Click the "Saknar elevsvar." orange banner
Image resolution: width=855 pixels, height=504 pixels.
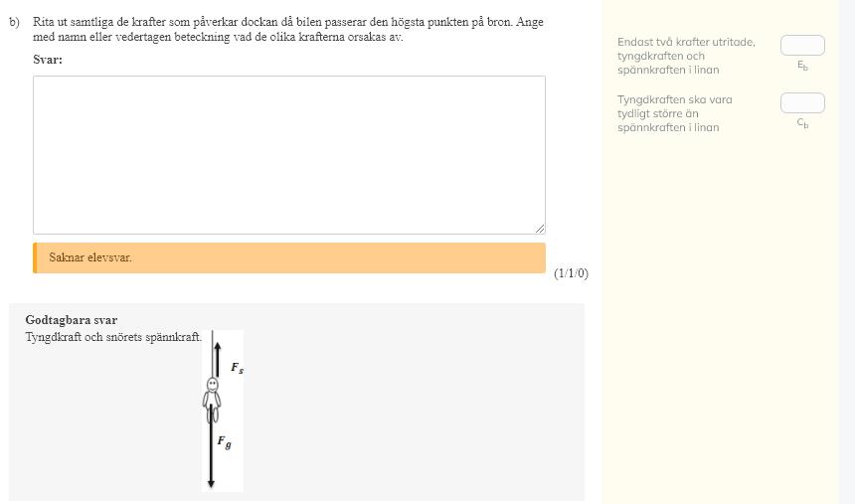288,257
